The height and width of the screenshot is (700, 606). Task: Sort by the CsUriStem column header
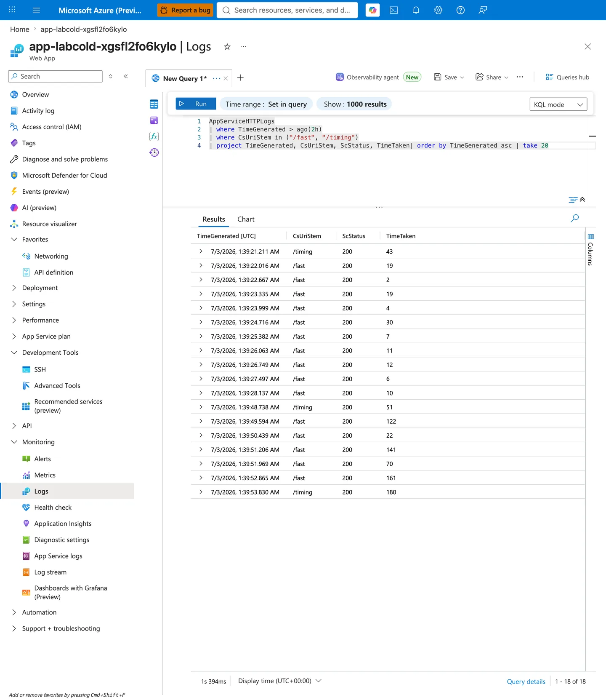pyautogui.click(x=307, y=236)
